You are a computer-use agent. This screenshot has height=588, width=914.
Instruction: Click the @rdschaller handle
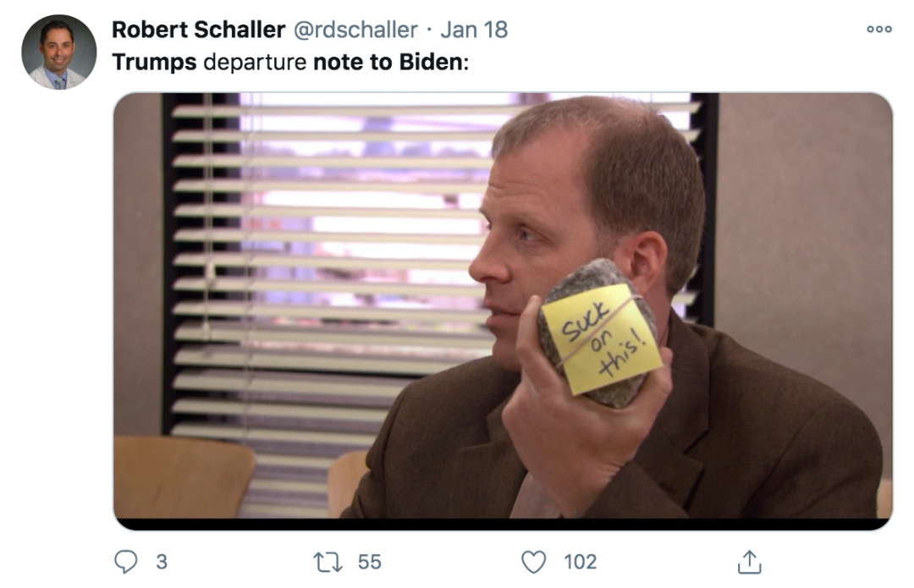[x=355, y=30]
